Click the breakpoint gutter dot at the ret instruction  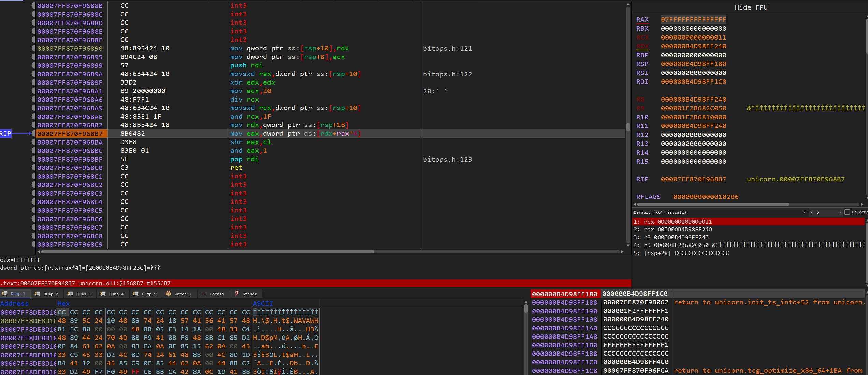32,167
